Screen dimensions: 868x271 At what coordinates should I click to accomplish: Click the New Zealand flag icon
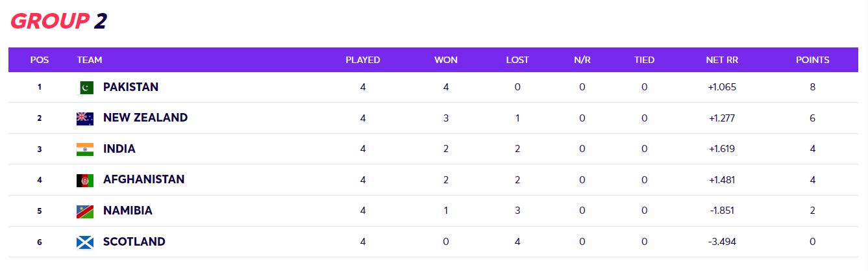(85, 118)
